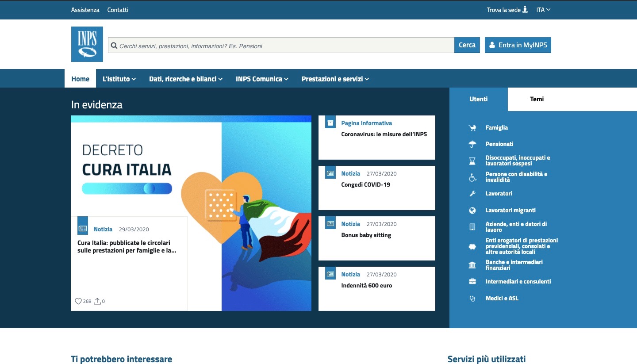Click the share upload icon
Viewport: 637px width, 364px height.
coord(97,301)
